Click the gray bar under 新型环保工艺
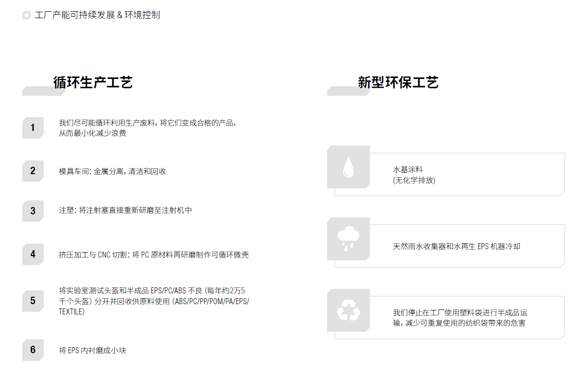Screen dimensions: 588x387 tap(348, 91)
